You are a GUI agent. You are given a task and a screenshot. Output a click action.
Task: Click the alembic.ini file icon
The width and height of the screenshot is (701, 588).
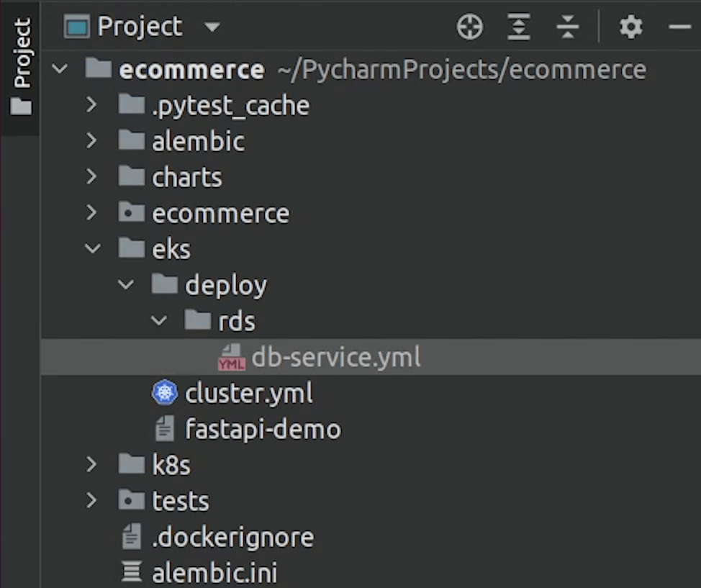pos(132,573)
